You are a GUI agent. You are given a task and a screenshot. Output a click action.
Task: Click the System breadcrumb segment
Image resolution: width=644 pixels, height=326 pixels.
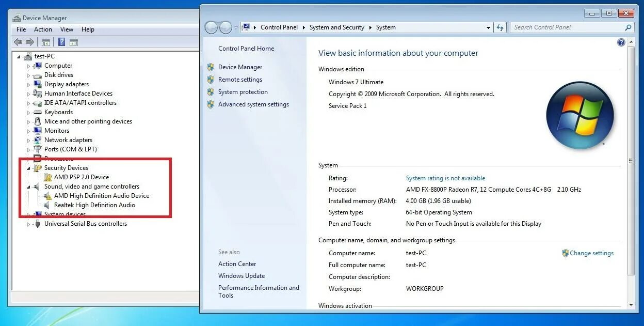coord(385,27)
